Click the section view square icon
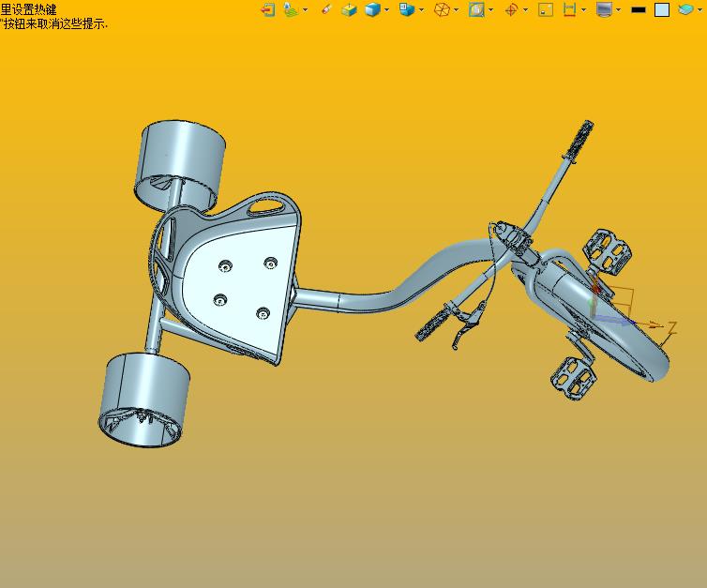Image resolution: width=707 pixels, height=588 pixels. pos(476,9)
